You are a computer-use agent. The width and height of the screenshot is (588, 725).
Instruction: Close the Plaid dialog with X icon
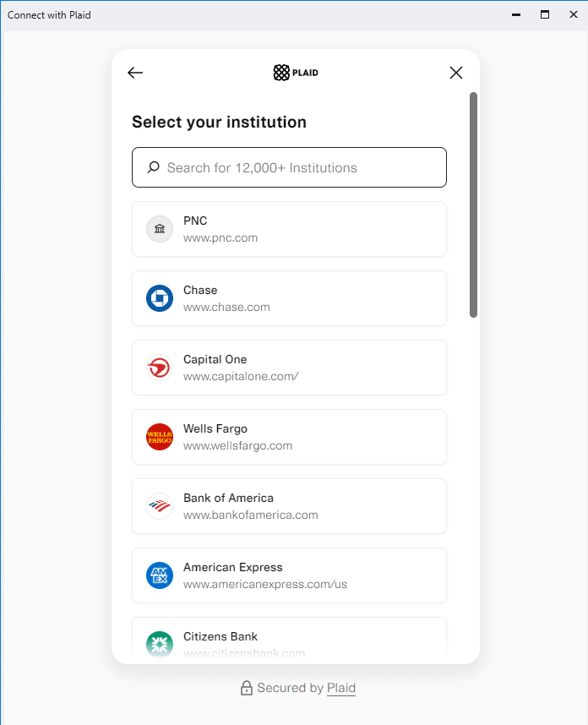(456, 73)
